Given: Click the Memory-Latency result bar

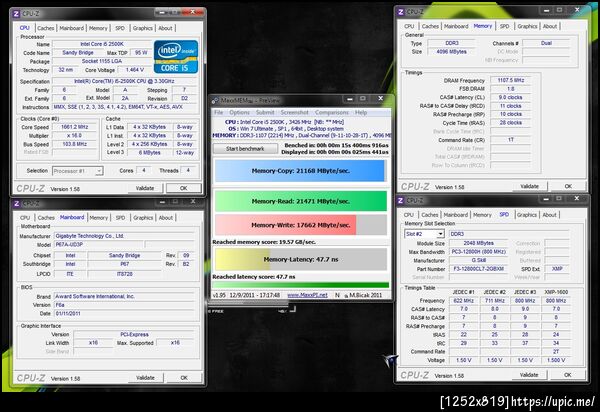Looking at the screenshot, I should coord(300,259).
